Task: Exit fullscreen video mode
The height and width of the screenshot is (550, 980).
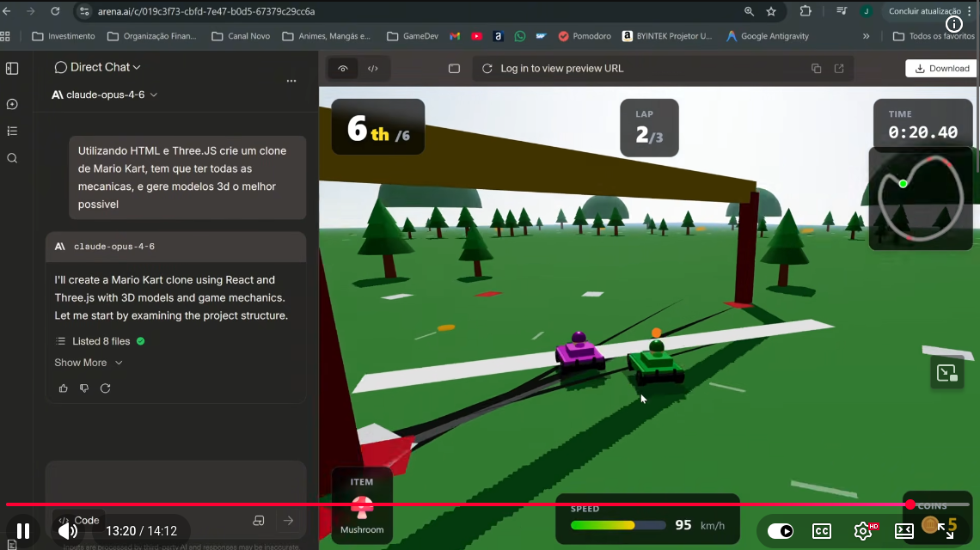Action: point(946,531)
